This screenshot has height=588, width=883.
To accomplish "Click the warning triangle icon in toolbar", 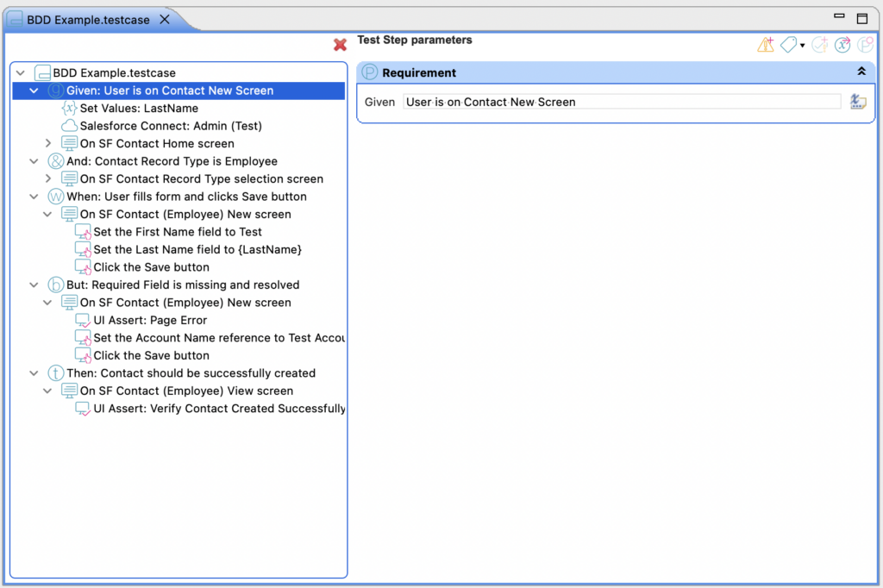I will (766, 44).
